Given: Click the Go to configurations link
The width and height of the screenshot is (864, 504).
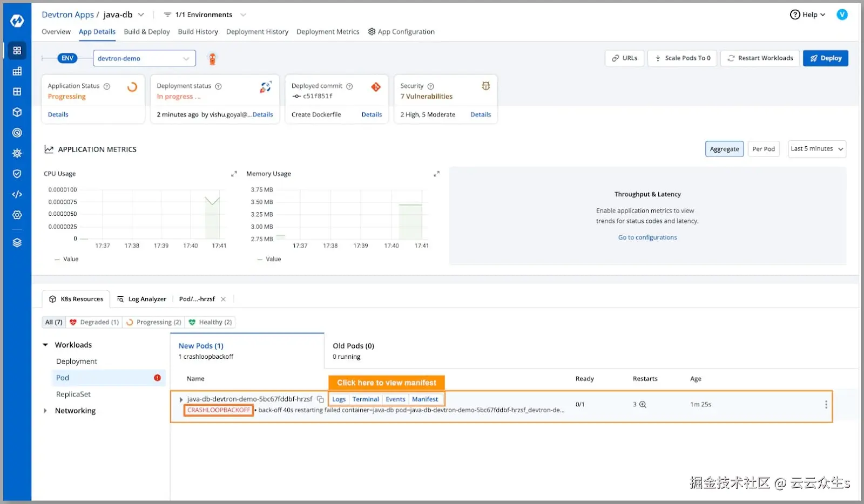Looking at the screenshot, I should pyautogui.click(x=647, y=237).
